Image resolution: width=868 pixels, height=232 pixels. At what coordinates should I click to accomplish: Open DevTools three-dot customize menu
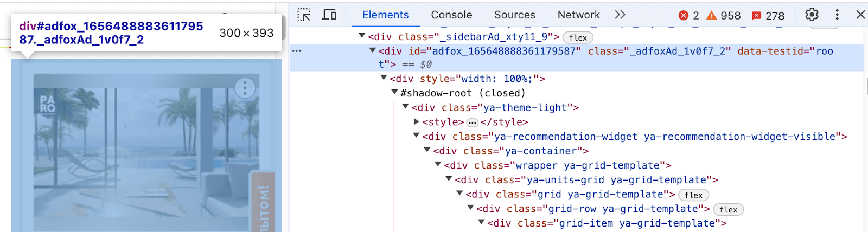click(x=837, y=15)
